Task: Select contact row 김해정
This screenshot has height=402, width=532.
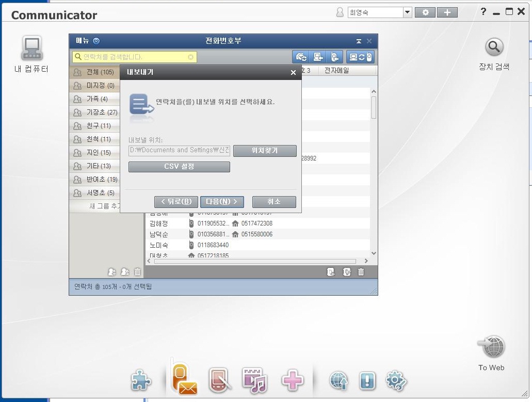Action: pos(258,223)
